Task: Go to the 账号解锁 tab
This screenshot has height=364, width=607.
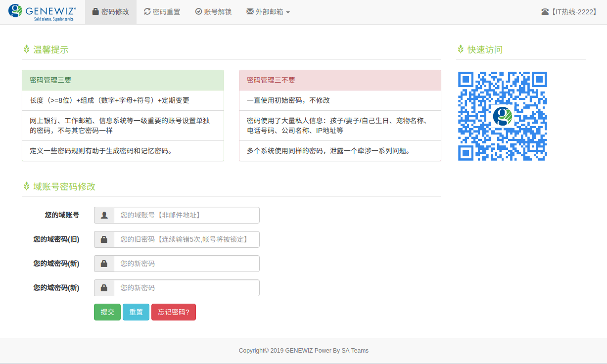Action: tap(213, 12)
